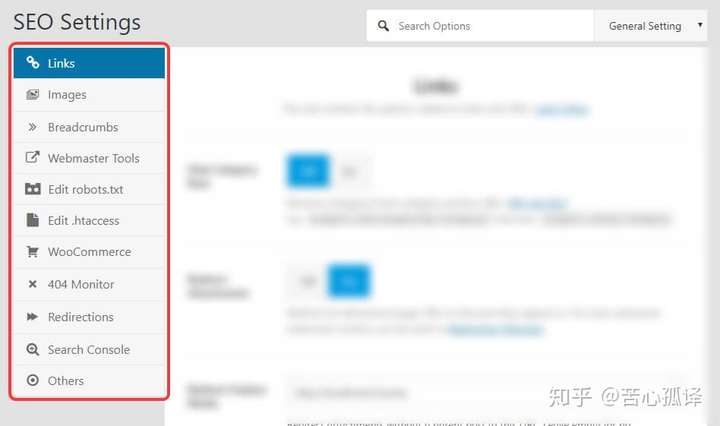Click the robots.txt editor icon
720x426 pixels.
33,189
